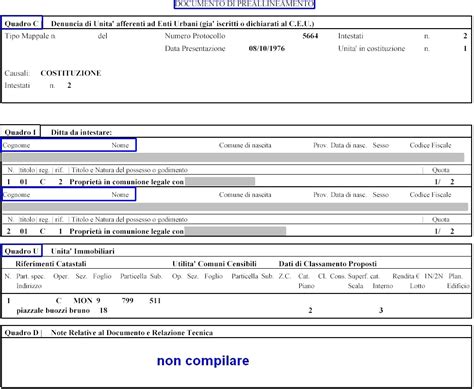Click the 'Causali:' label
The height and width of the screenshot is (389, 474).
[17, 73]
